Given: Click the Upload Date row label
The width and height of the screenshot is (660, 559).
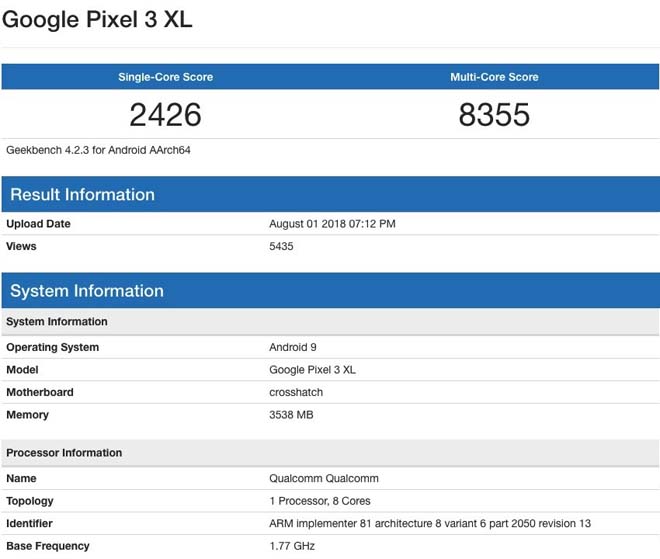Looking at the screenshot, I should point(38,224).
